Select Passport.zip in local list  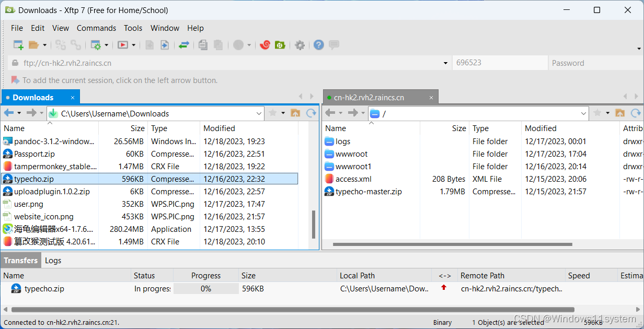[x=149, y=154]
